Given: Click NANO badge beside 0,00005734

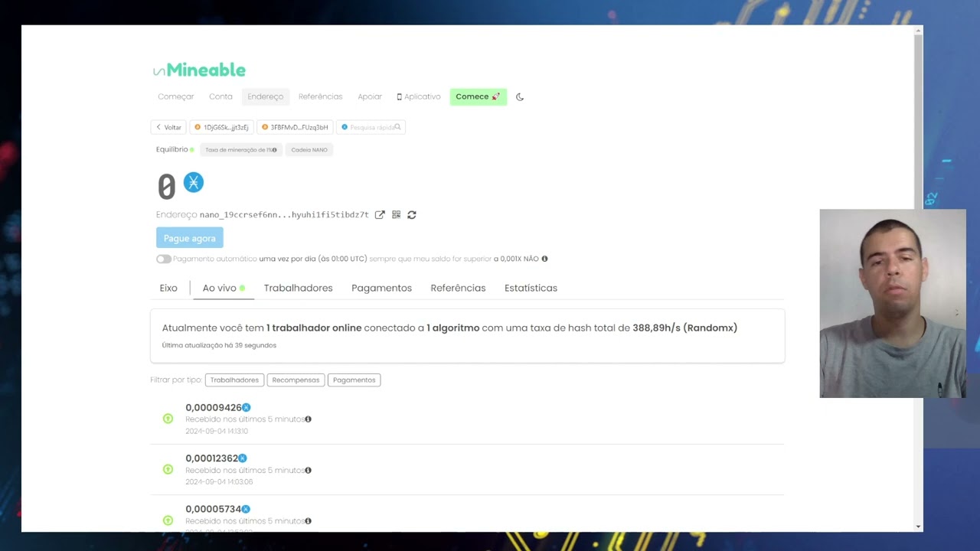Looking at the screenshot, I should [246, 509].
